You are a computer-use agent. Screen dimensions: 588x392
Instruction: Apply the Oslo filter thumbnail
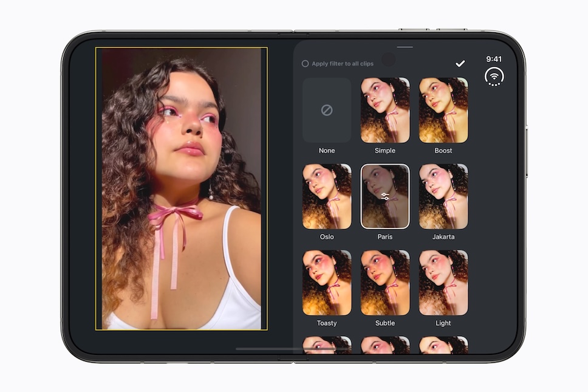pos(327,196)
